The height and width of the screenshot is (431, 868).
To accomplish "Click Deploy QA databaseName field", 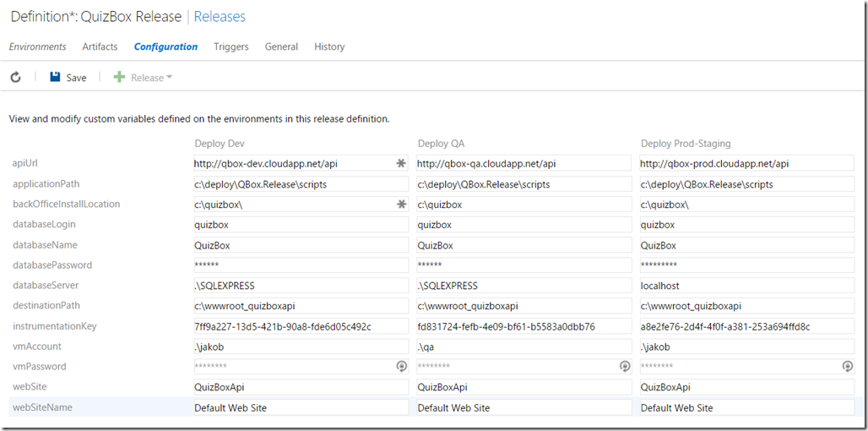I will [x=524, y=245].
